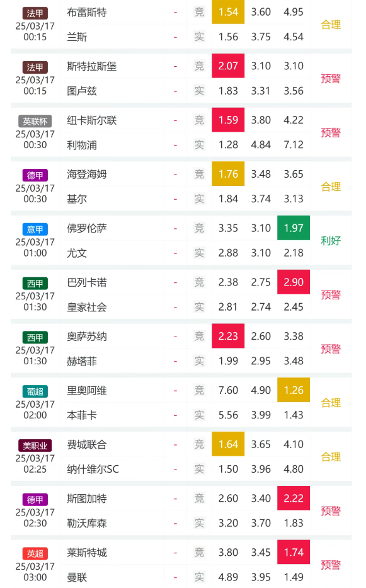Click the 英超 league badge
This screenshot has width=366, height=588.
point(35,553)
